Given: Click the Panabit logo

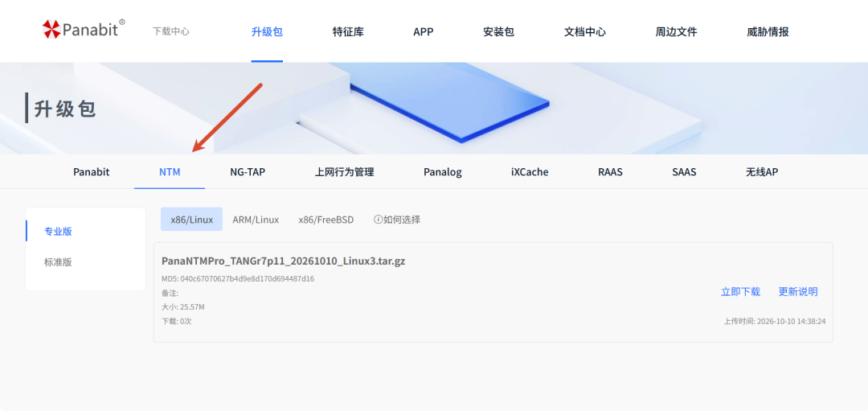Looking at the screenshot, I should click(x=84, y=29).
